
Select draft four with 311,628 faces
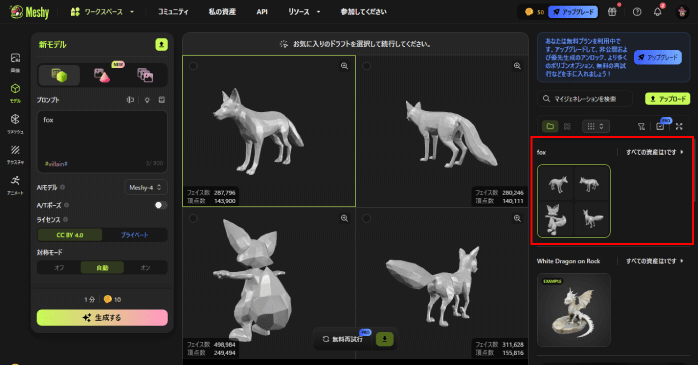[x=366, y=219]
